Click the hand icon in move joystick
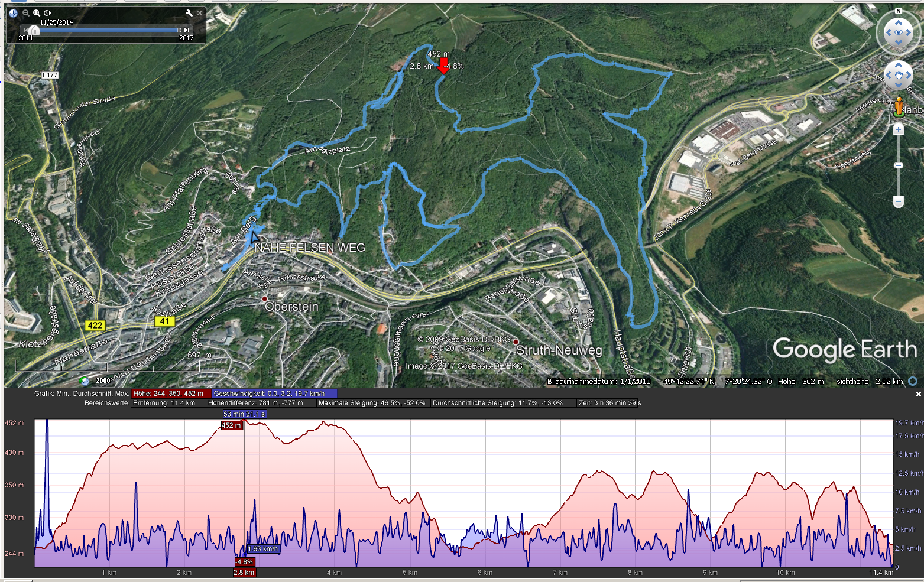This screenshot has width=924, height=582. (899, 75)
